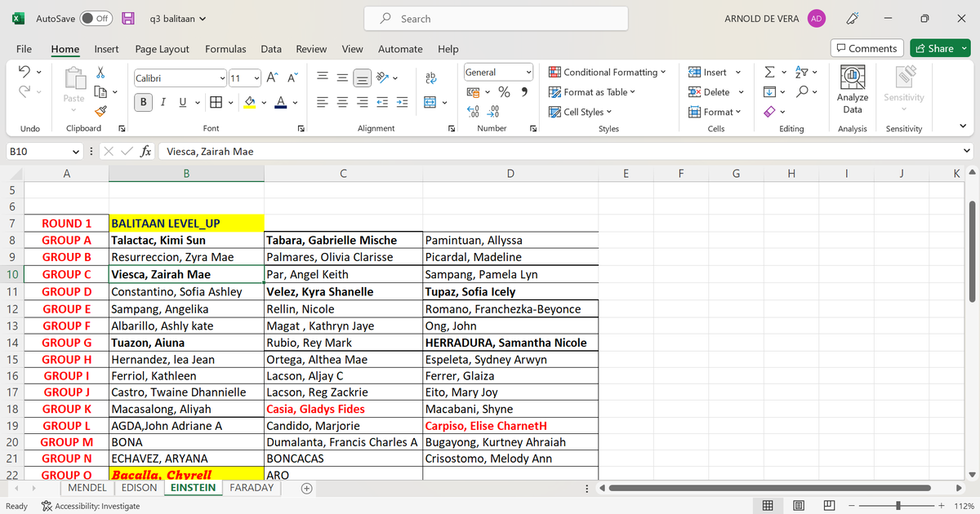980x514 pixels.
Task: Click the Cut scissors icon
Action: tap(100, 73)
